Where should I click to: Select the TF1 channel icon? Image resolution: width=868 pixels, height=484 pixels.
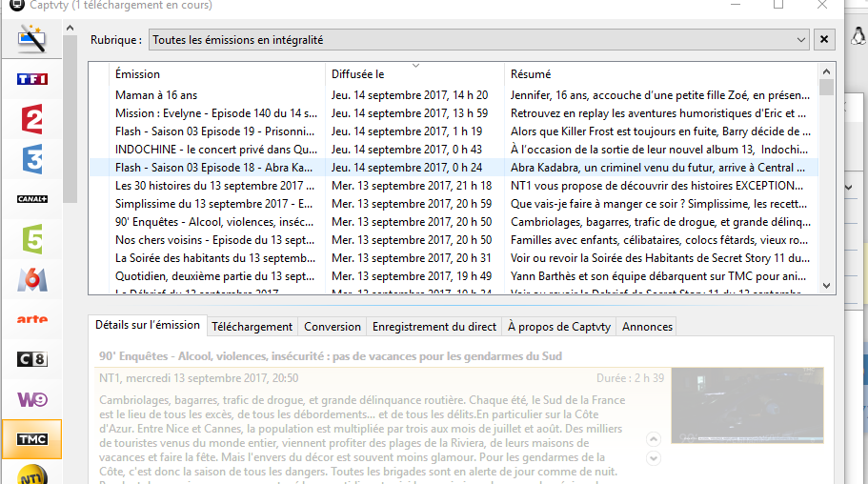coord(32,79)
